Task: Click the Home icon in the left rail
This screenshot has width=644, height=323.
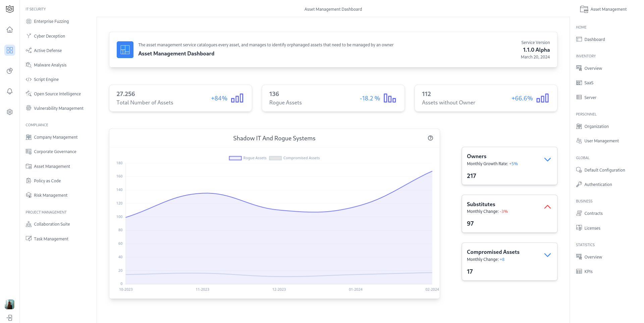Action: click(x=10, y=30)
